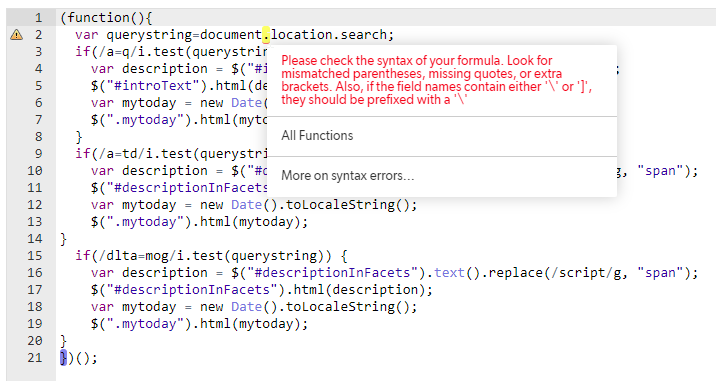Click the red syntax error message text
716x381 pixels.
(x=437, y=80)
